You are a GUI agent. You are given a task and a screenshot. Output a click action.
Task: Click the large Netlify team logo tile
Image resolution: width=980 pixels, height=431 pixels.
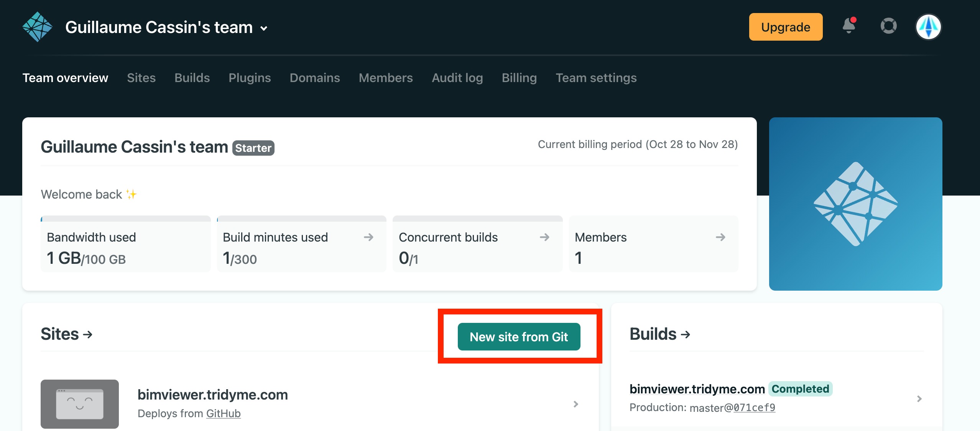(855, 204)
